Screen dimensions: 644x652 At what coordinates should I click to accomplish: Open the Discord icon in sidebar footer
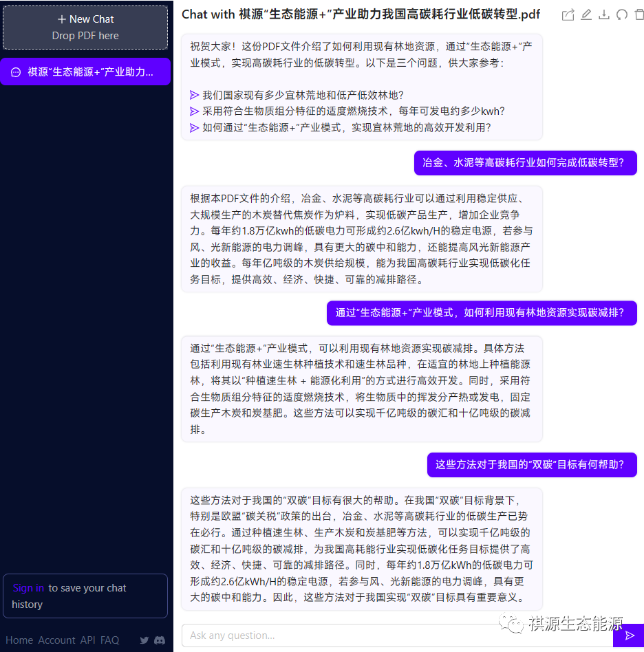(160, 640)
